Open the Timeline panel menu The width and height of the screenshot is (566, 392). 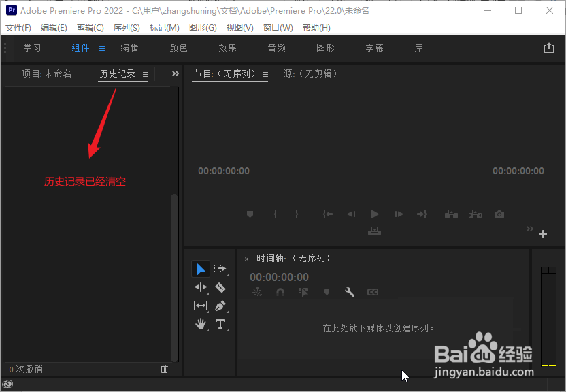coord(339,259)
